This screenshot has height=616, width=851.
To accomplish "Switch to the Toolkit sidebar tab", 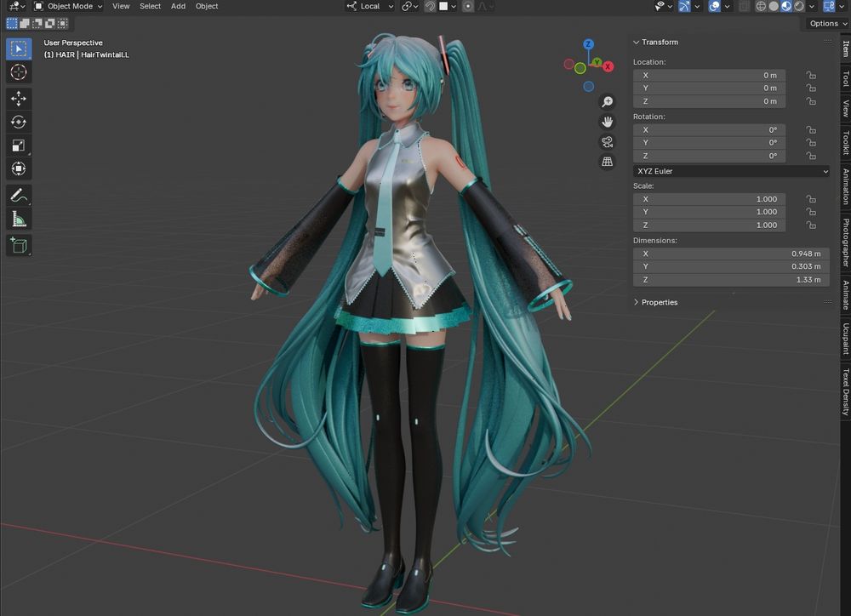I will [x=846, y=142].
